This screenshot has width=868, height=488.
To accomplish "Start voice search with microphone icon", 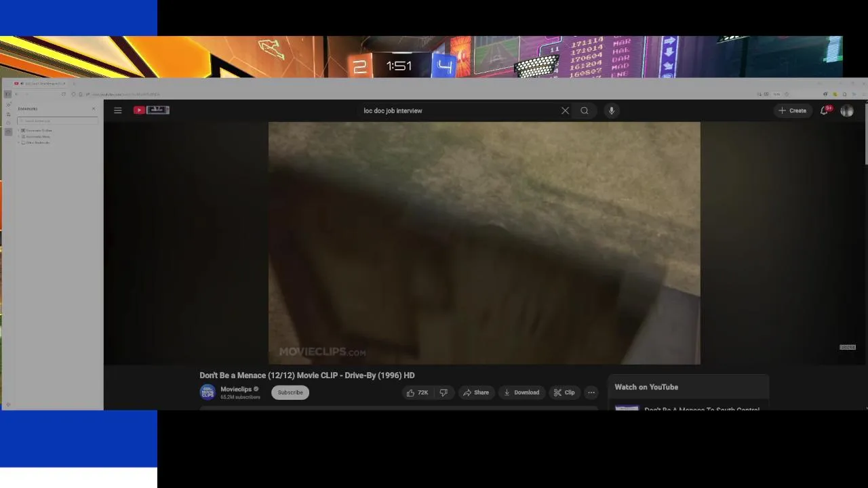I will (x=611, y=110).
